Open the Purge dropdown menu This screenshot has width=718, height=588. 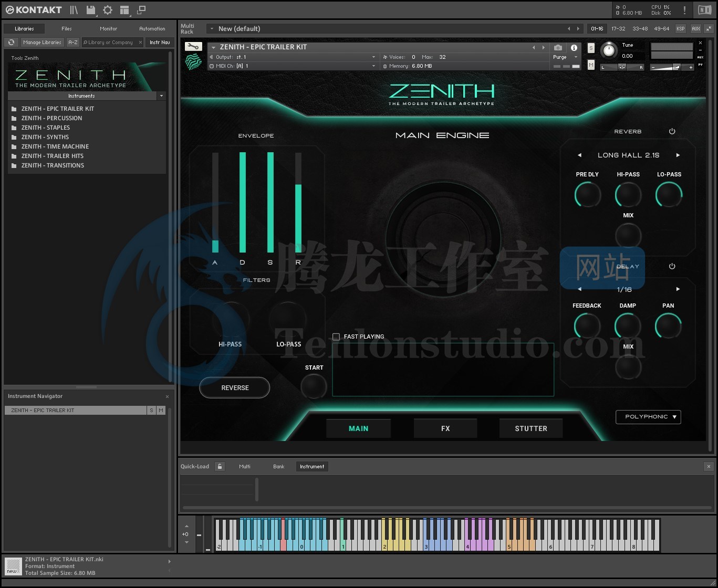pyautogui.click(x=565, y=57)
